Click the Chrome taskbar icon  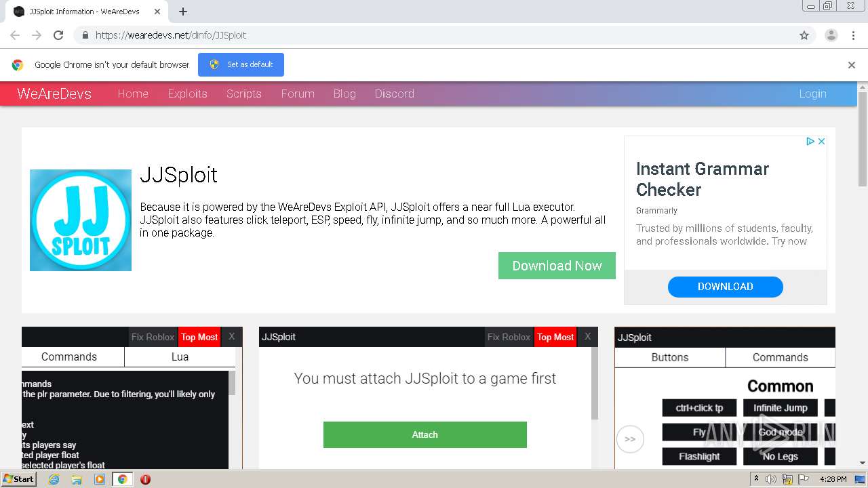(122, 479)
